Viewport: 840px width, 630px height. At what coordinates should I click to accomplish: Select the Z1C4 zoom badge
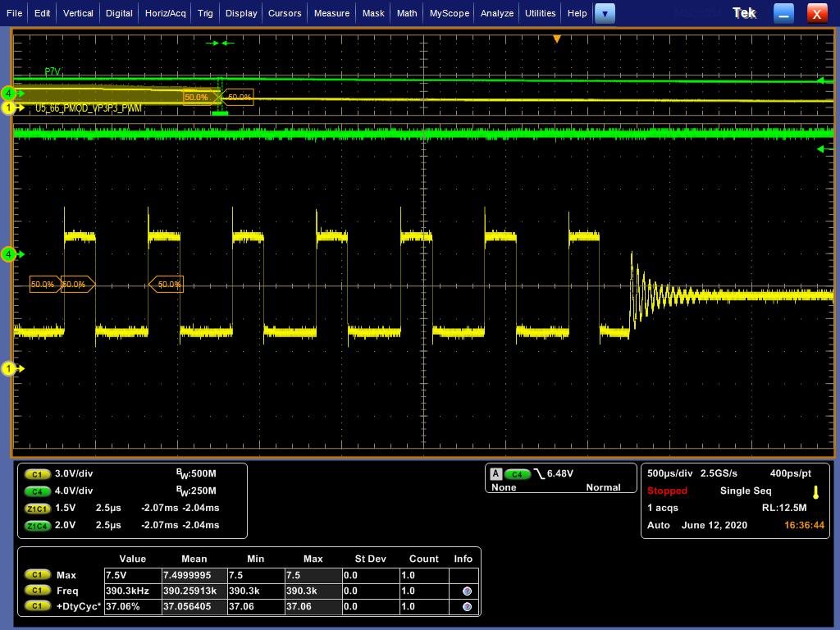click(x=37, y=526)
